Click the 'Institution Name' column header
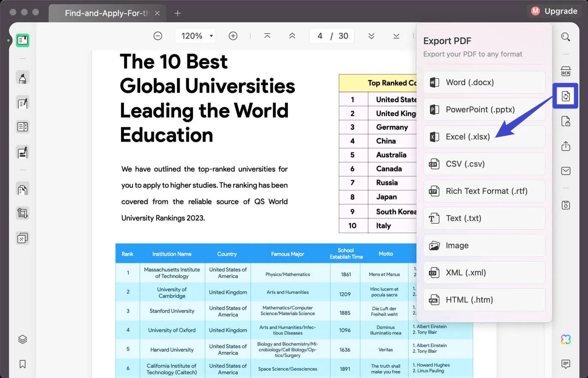Viewport: 588px width, 378px height. click(x=172, y=254)
